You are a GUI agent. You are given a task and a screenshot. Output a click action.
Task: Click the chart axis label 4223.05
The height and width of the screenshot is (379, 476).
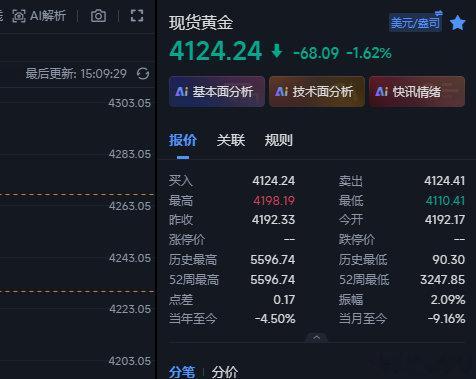tap(129, 309)
